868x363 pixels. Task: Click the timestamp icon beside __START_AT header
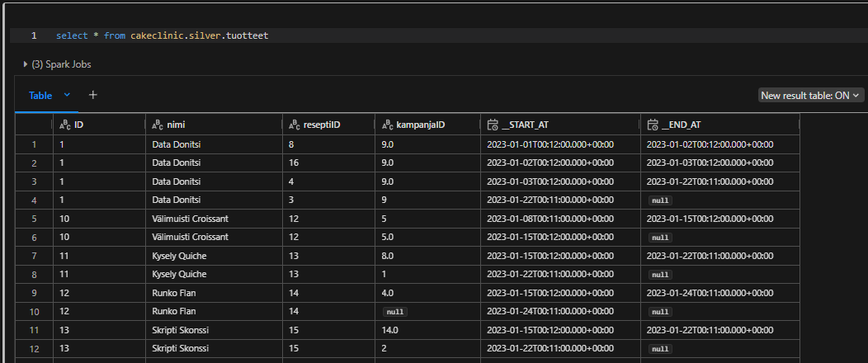click(x=493, y=125)
